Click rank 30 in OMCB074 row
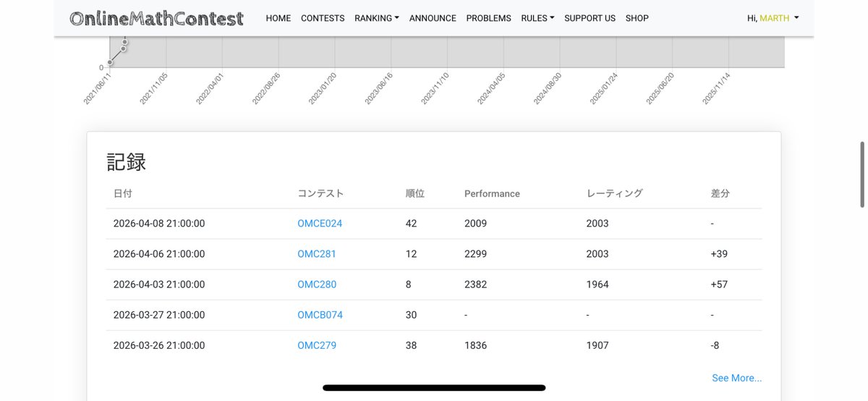 point(412,315)
